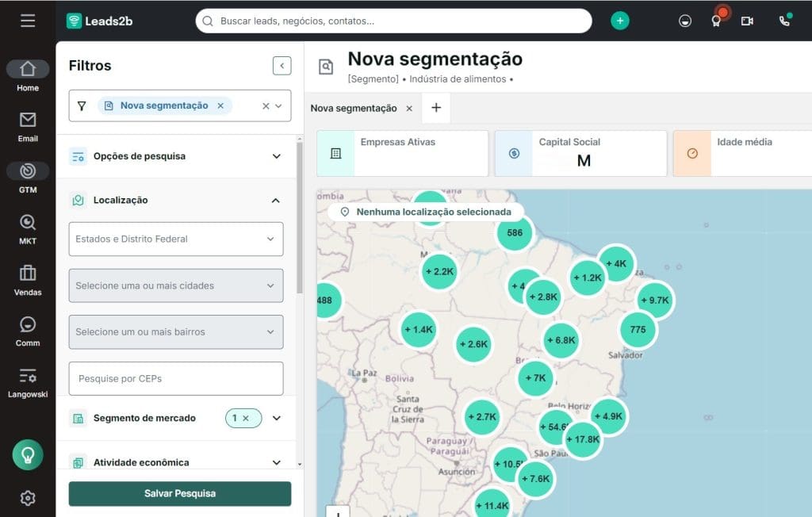Go to Home in sidebar
This screenshot has height=517, width=812.
[x=28, y=75]
